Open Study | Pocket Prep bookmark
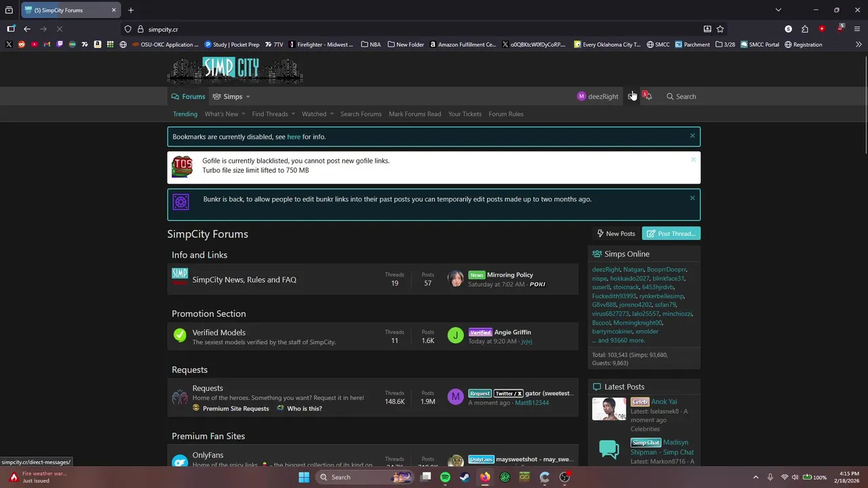868x488 pixels. (x=232, y=45)
